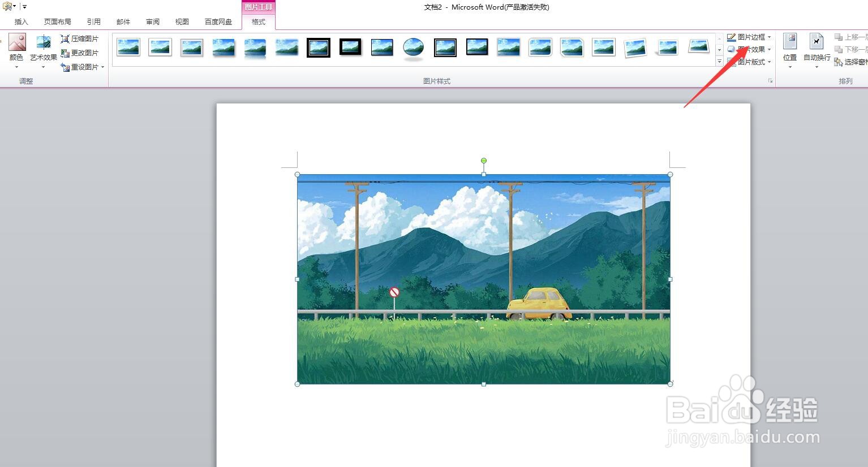Image resolution: width=868 pixels, height=467 pixels.
Task: Apply the center shadow rectangle picture style
Action: click(509, 47)
